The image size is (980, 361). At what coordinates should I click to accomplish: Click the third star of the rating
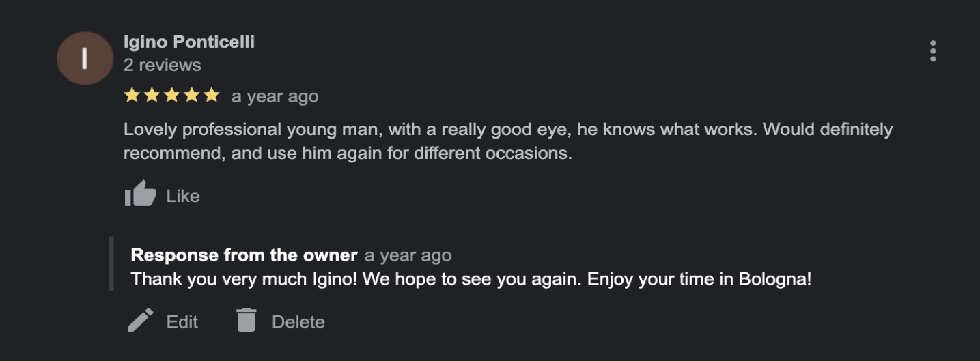tap(171, 96)
